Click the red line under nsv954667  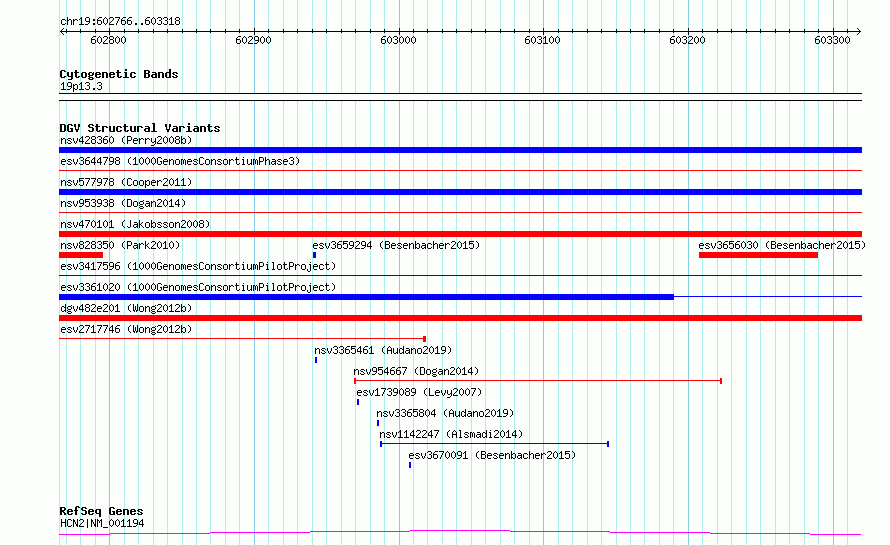coord(538,381)
